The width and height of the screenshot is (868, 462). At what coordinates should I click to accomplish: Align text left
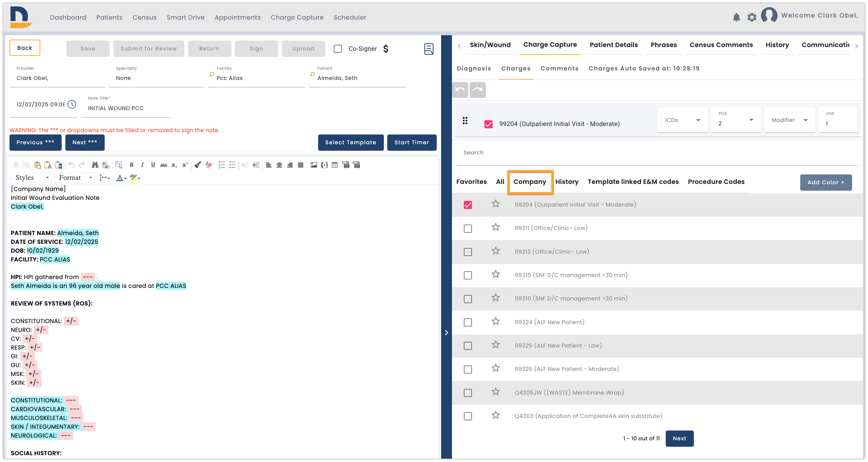(269, 165)
